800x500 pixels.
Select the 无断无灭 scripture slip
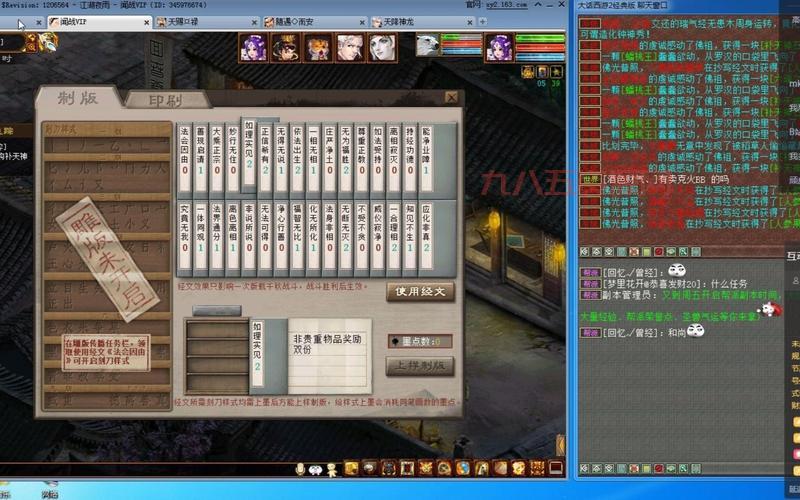(x=346, y=238)
